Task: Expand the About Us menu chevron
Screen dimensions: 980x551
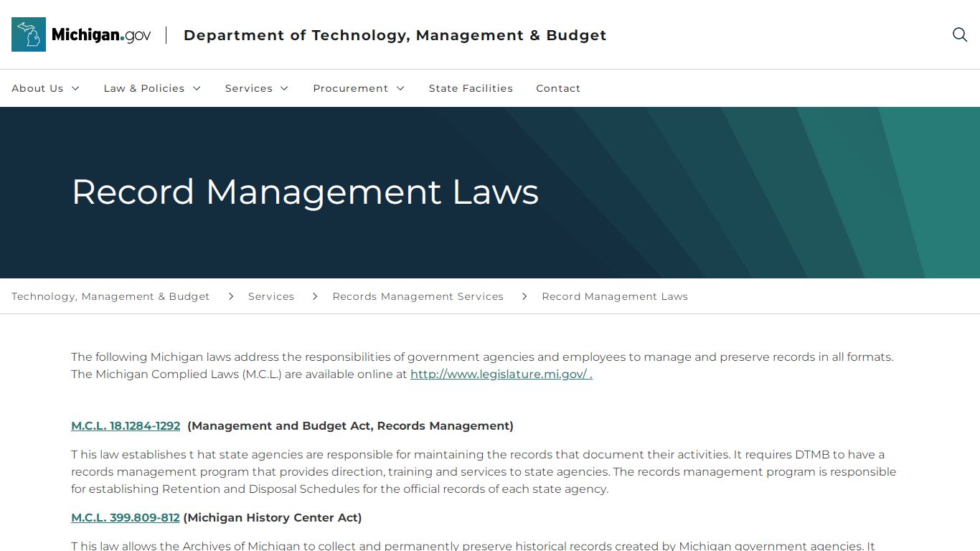Action: [75, 88]
